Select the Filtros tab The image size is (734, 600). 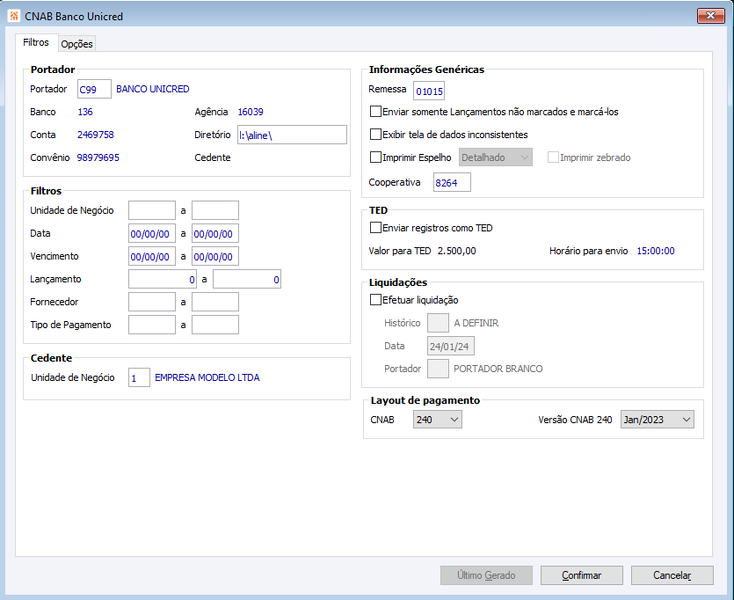[36, 42]
